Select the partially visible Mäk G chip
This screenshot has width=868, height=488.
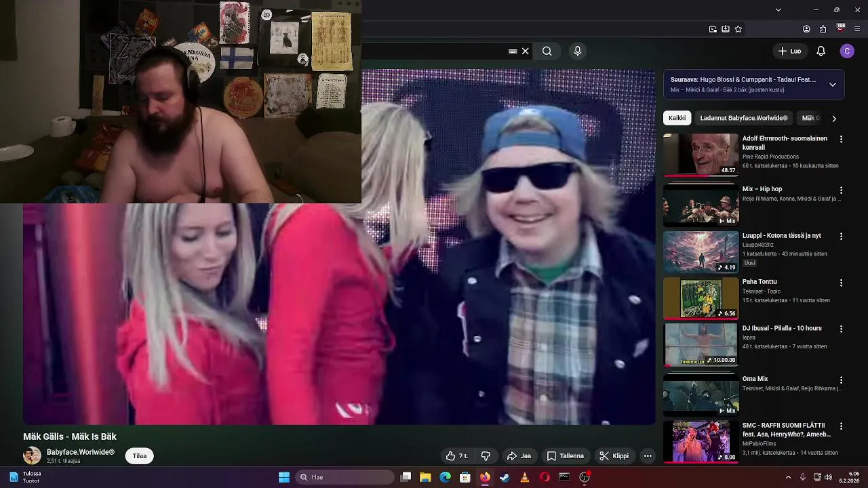click(810, 118)
